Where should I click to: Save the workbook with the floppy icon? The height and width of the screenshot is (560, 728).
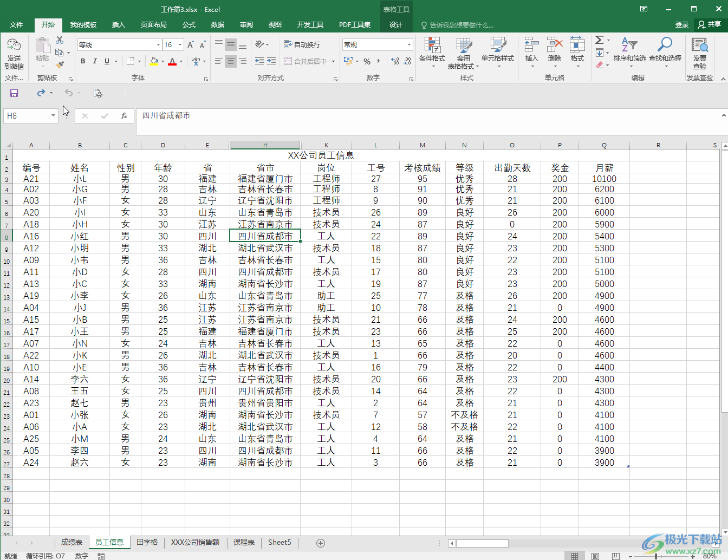[x=14, y=93]
